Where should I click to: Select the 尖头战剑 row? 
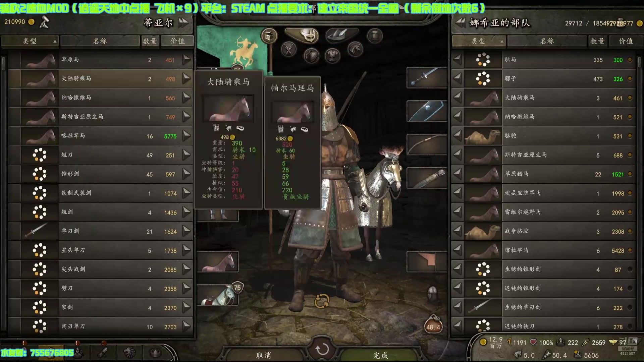(100, 269)
